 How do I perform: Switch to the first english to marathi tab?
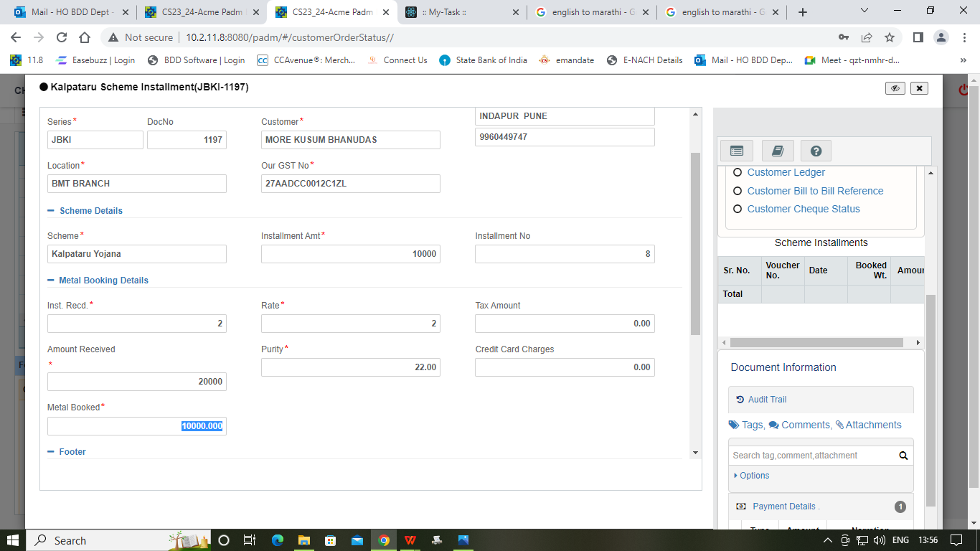592,12
